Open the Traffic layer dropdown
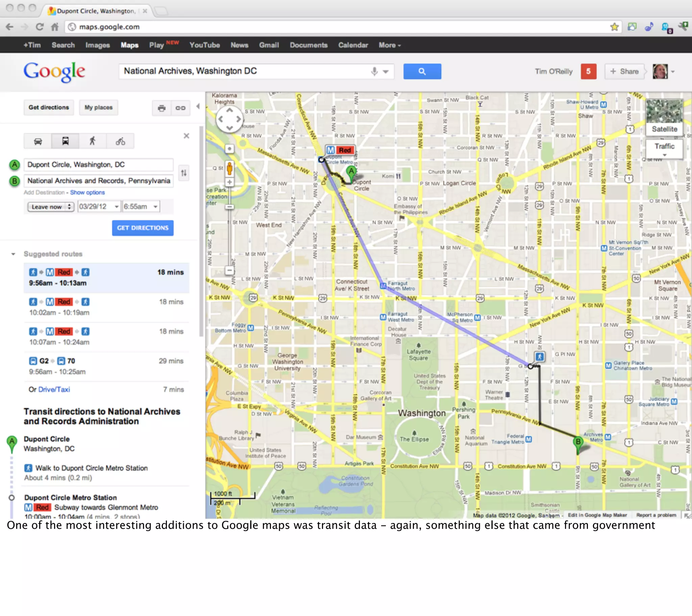This screenshot has width=692, height=616. 664,149
